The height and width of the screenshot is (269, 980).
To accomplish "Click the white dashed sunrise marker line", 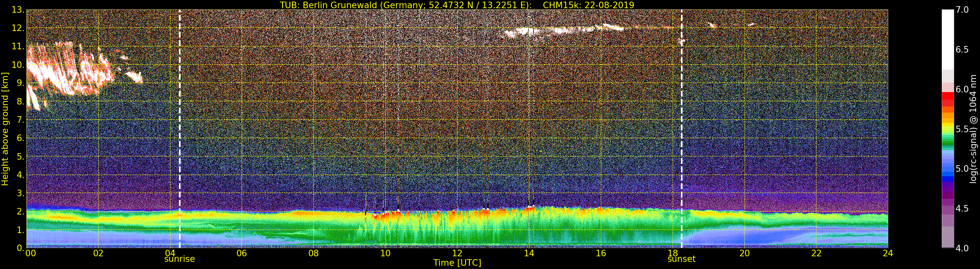I will click(180, 129).
